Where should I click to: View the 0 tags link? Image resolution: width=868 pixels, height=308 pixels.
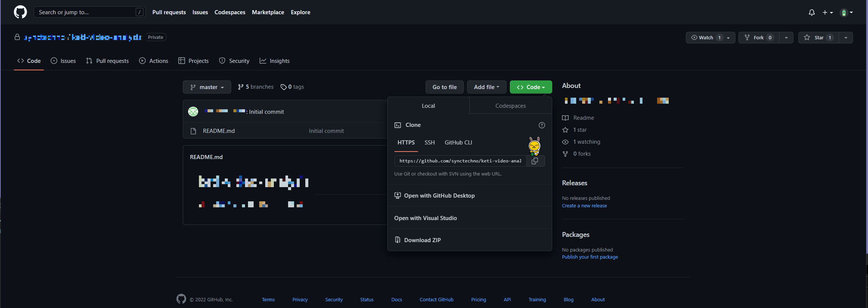pos(292,87)
